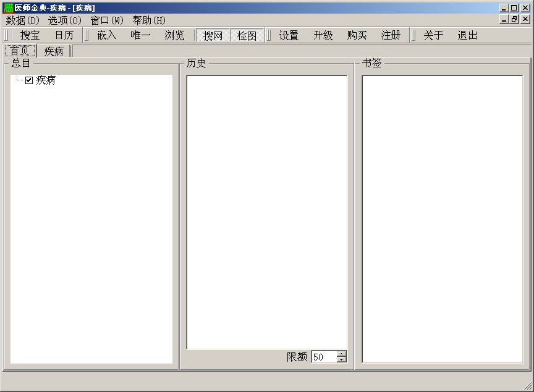Click the toolbar grip before 关于

click(413, 35)
